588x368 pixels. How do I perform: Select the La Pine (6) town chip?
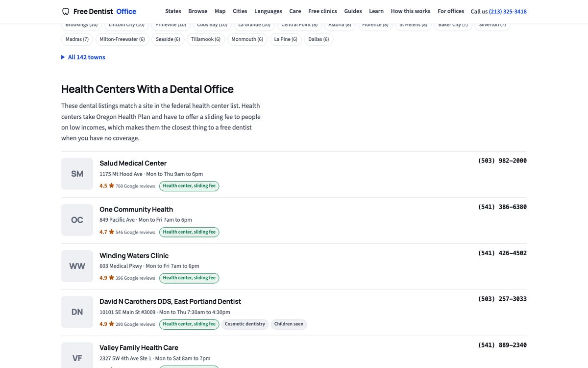click(x=286, y=39)
